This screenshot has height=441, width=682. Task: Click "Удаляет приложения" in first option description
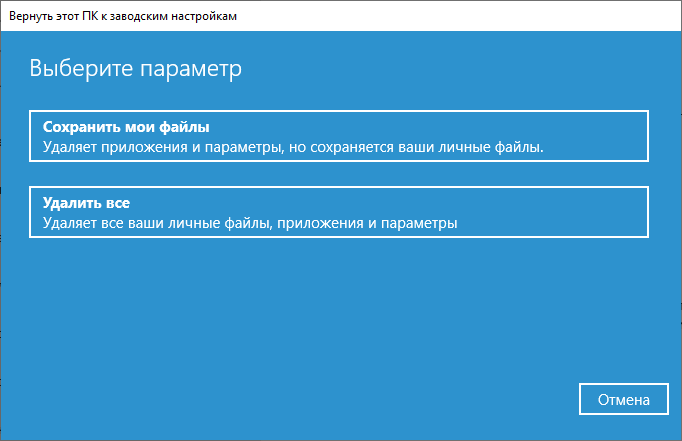[x=115, y=147]
